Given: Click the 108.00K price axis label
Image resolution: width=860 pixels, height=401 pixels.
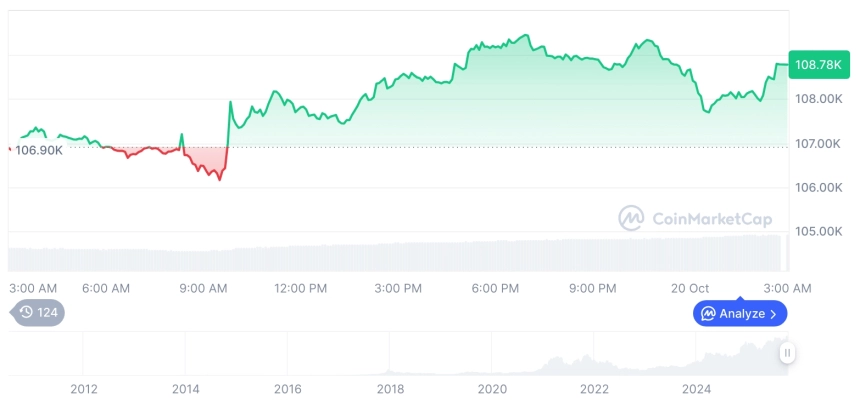Looking at the screenshot, I should (x=819, y=99).
